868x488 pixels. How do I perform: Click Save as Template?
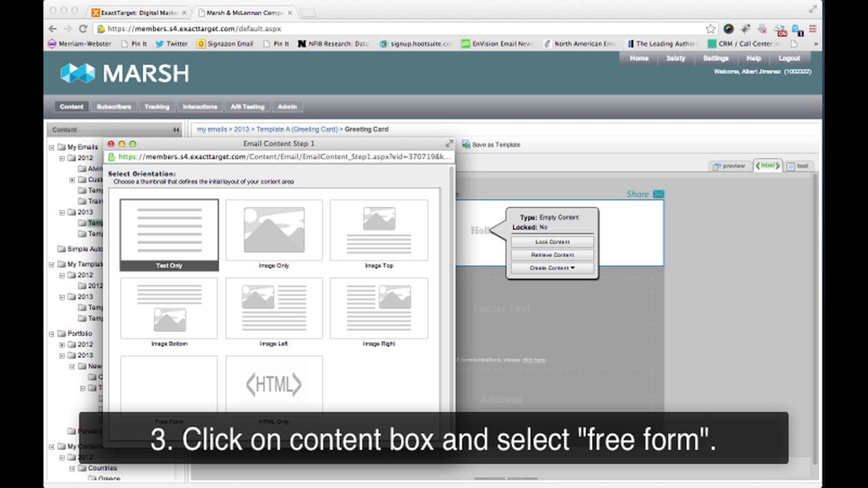[491, 144]
